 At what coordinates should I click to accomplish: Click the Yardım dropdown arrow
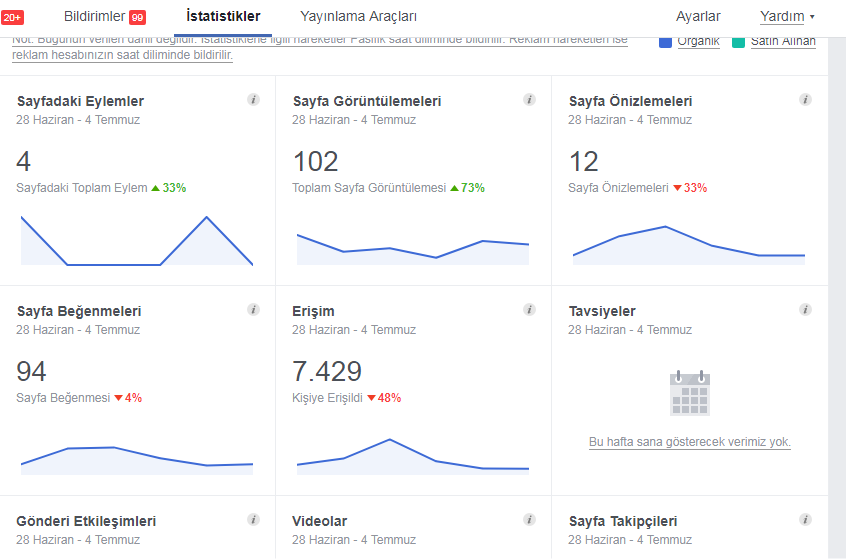coord(812,17)
